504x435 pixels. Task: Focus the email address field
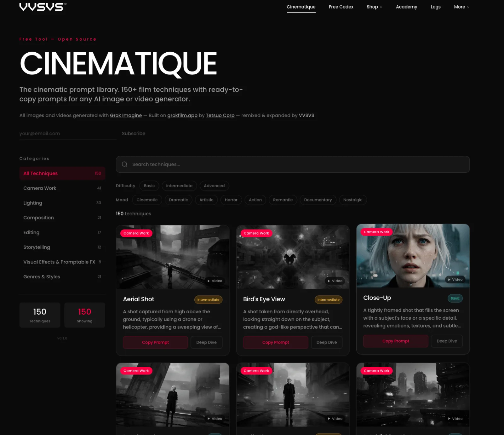tap(68, 134)
